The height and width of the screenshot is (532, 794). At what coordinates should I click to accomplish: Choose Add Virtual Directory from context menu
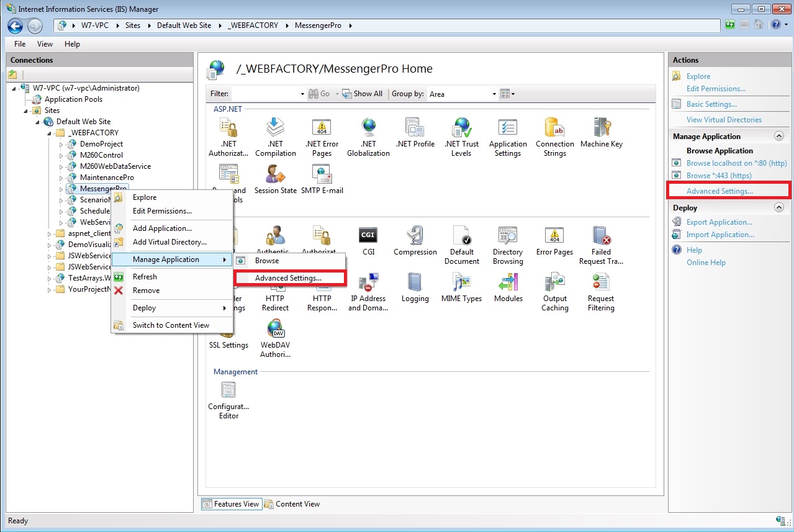(169, 242)
